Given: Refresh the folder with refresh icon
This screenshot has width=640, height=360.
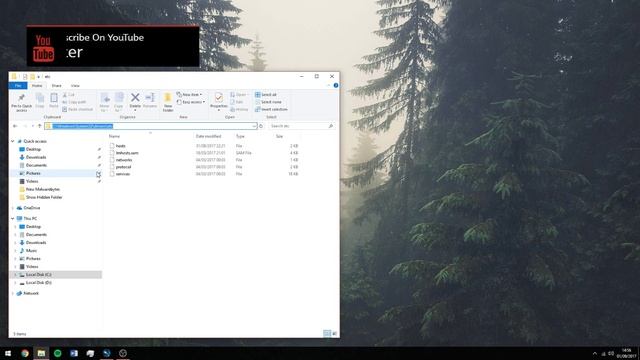Looking at the screenshot, I should 261,126.
